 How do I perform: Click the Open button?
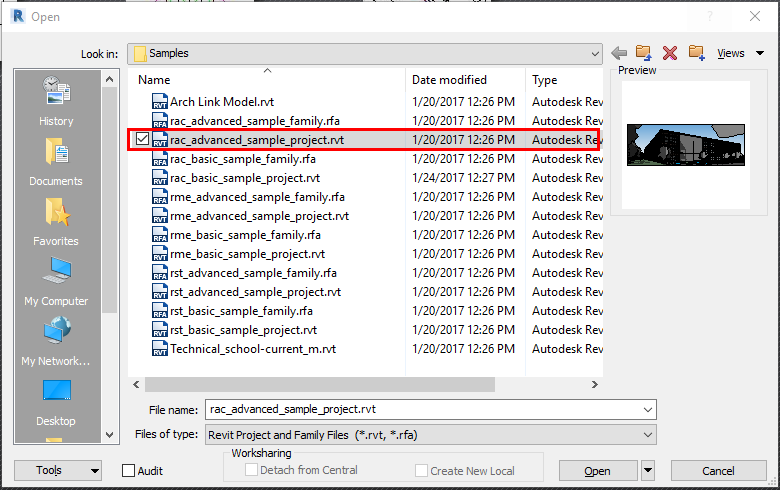[597, 471]
